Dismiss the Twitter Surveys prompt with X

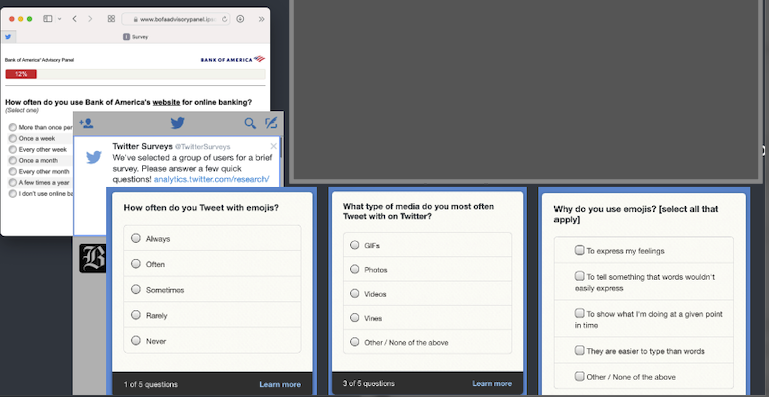274,146
